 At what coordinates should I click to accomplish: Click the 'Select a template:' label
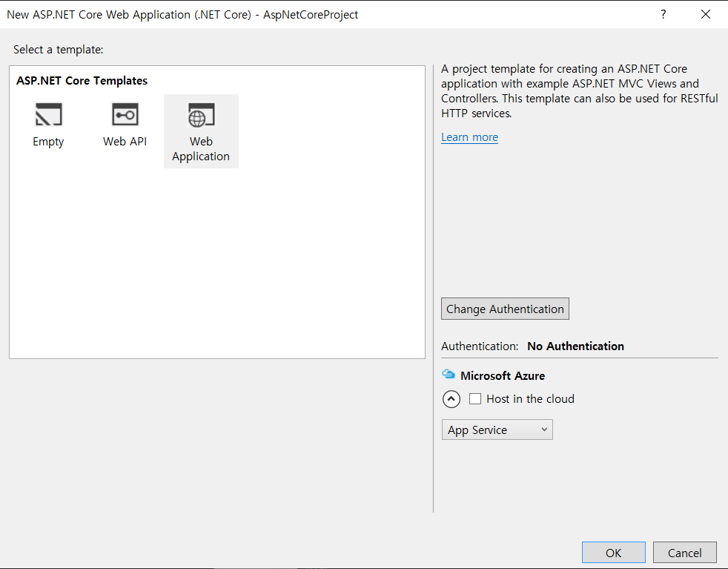pyautogui.click(x=58, y=50)
